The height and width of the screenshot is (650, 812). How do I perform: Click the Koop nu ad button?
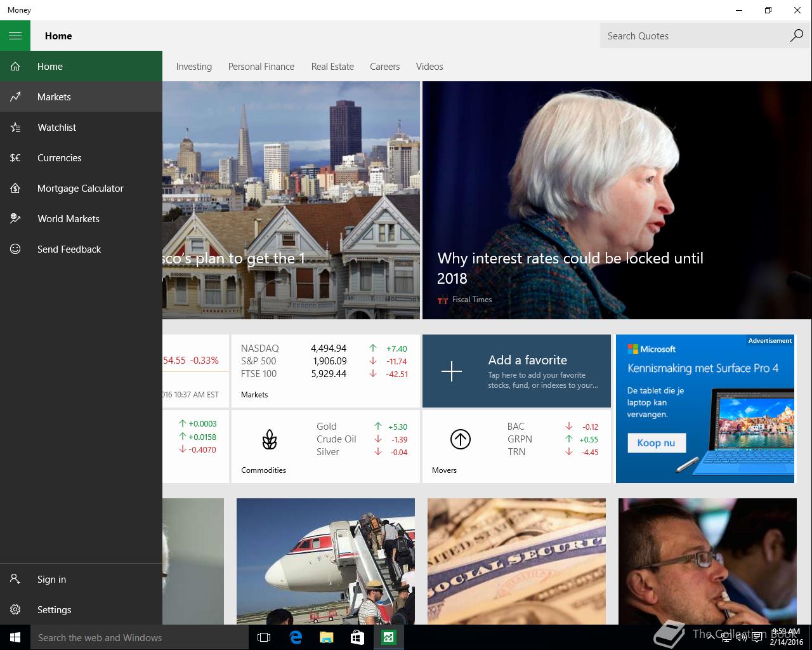coord(656,442)
